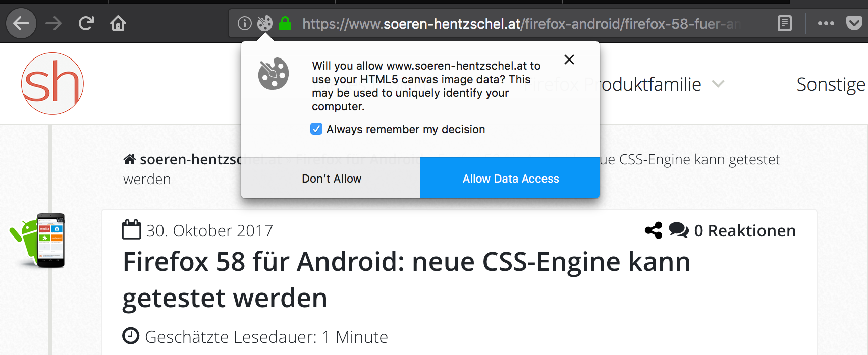Click canvas permission palette icon in address bar
868x355 pixels.
click(265, 23)
